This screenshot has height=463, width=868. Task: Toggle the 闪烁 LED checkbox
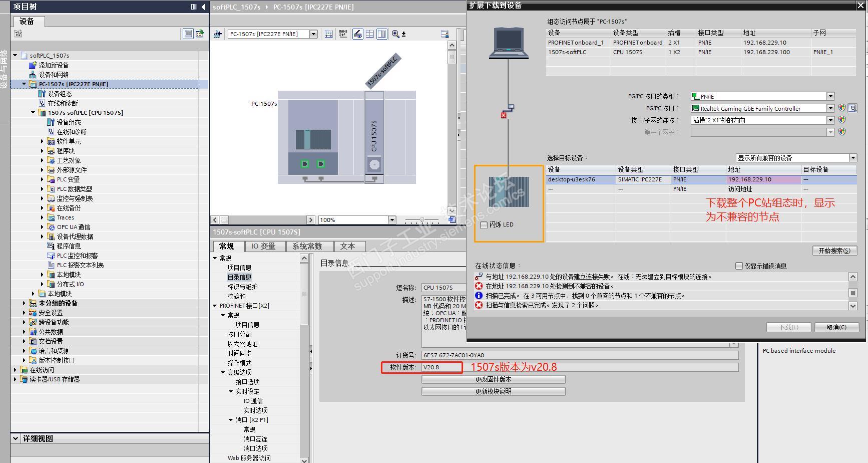click(484, 225)
